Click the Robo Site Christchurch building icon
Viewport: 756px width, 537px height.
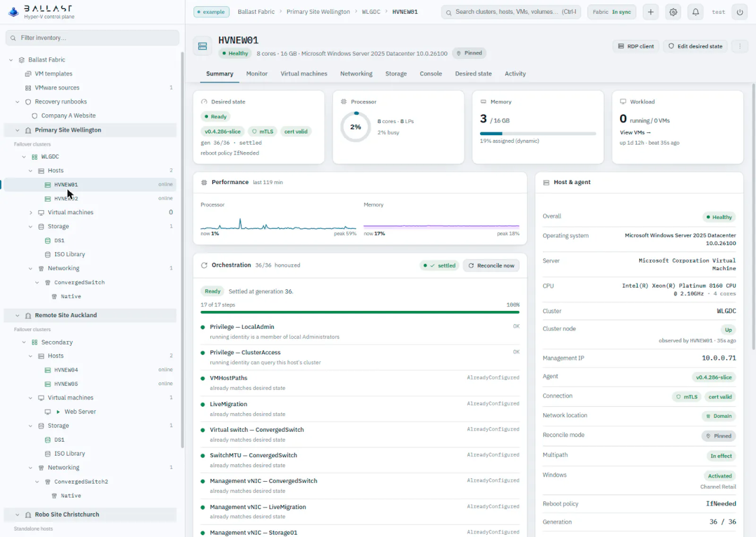coord(28,515)
